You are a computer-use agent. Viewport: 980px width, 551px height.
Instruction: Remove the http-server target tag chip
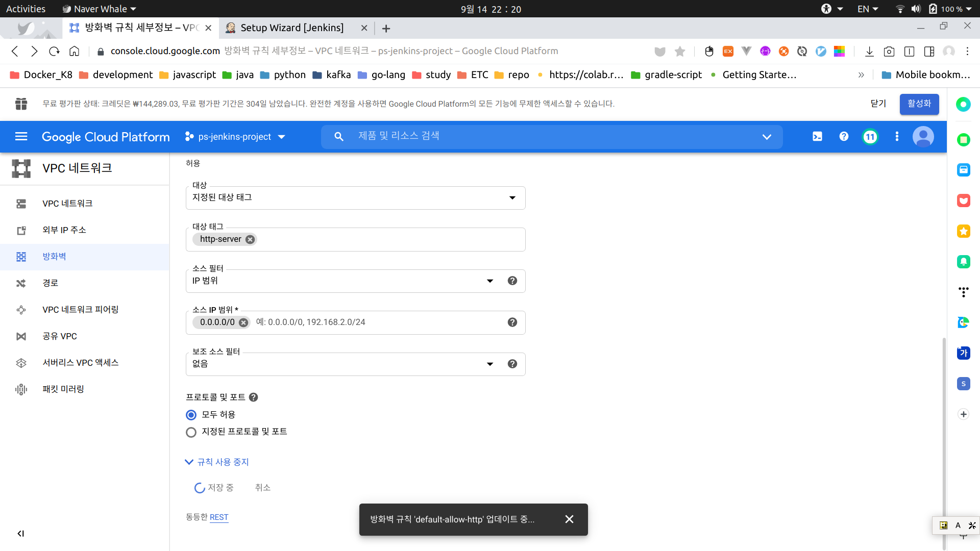[x=250, y=240]
